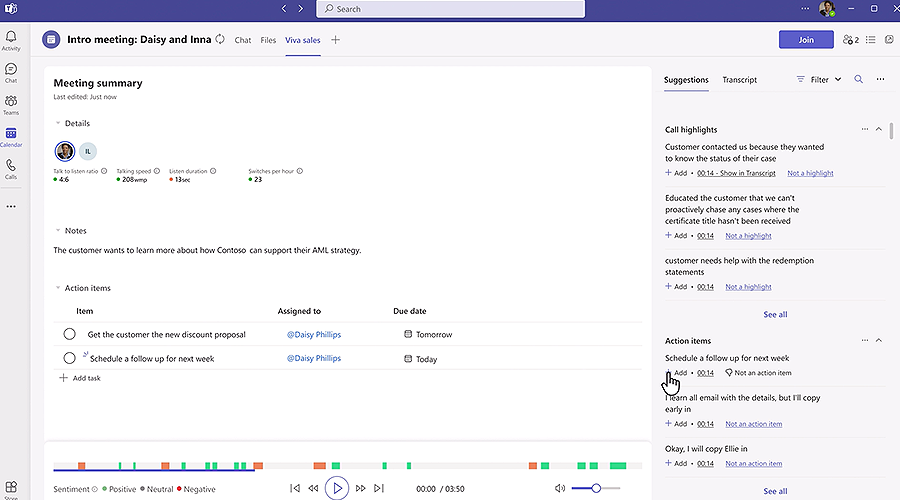Click the meeting refresh sync icon
Screen dimensions: 900x500
(220, 40)
